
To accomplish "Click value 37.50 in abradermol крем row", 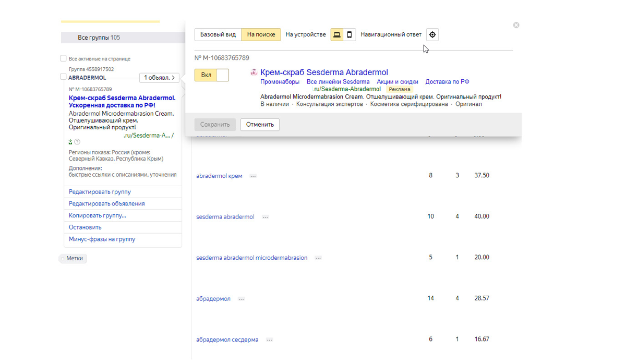I will click(482, 176).
